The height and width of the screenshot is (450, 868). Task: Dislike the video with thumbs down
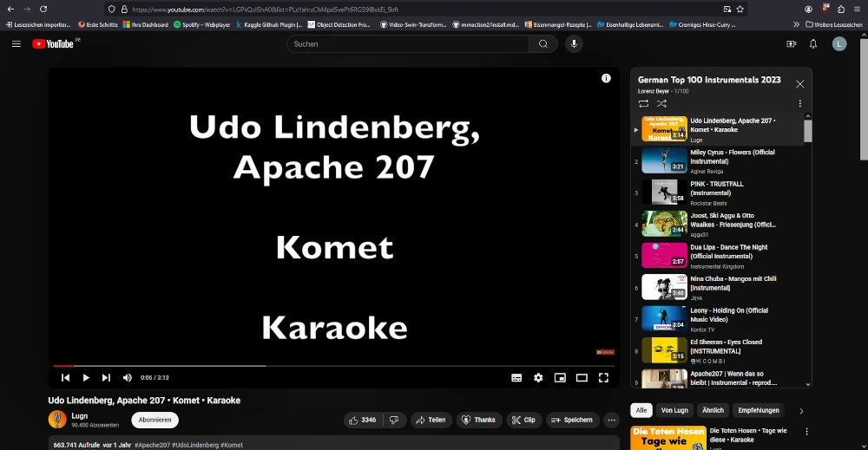pos(394,421)
